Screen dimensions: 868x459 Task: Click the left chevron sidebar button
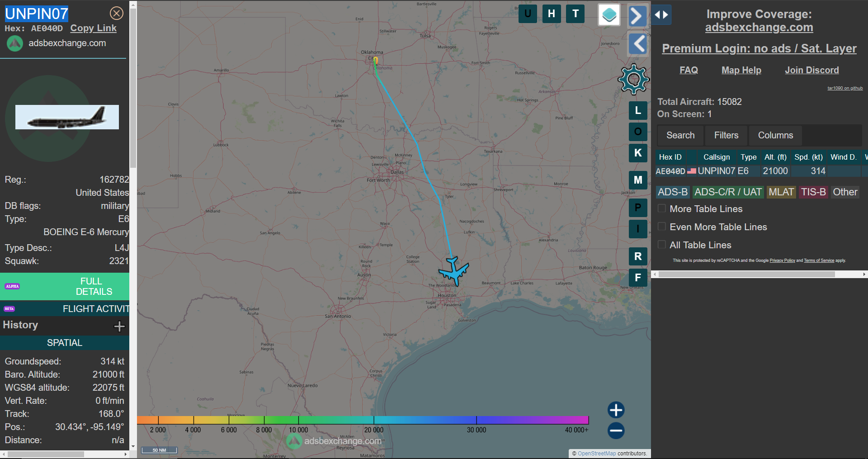pyautogui.click(x=637, y=44)
